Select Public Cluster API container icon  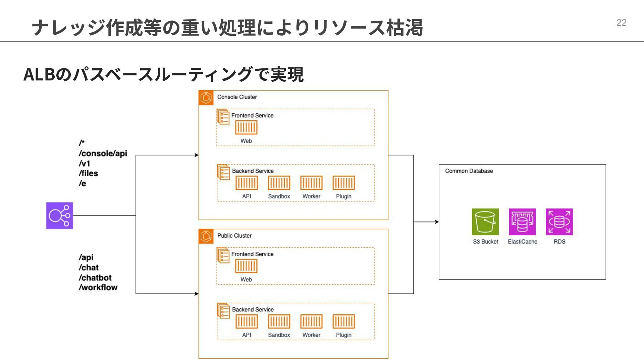[247, 322]
